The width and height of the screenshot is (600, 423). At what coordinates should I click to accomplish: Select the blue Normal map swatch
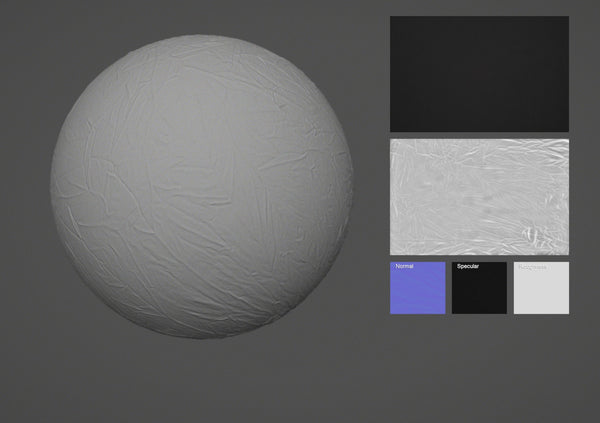[x=417, y=288]
